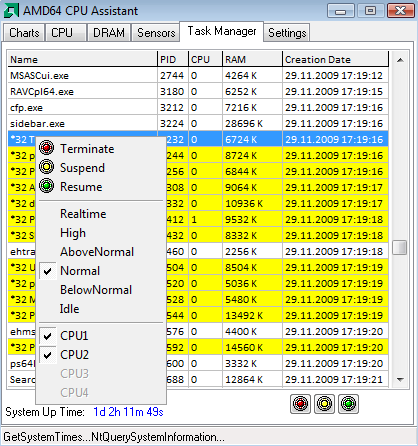The image size is (418, 446).
Task: Sort by the Name column header
Action: click(82, 59)
